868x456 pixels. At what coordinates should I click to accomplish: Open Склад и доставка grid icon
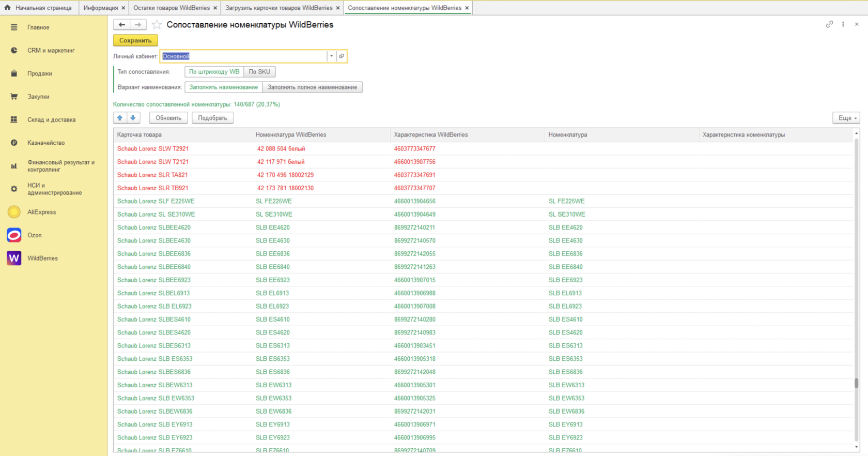tap(14, 119)
